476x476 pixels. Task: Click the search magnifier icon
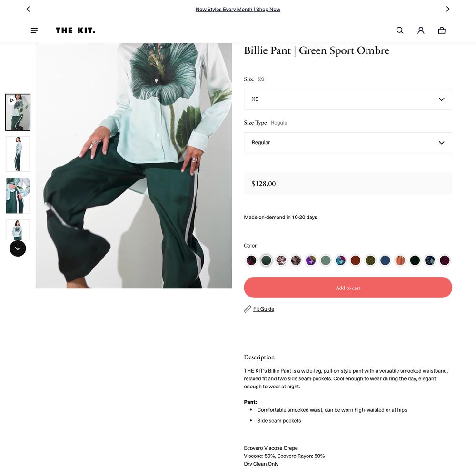(x=400, y=30)
